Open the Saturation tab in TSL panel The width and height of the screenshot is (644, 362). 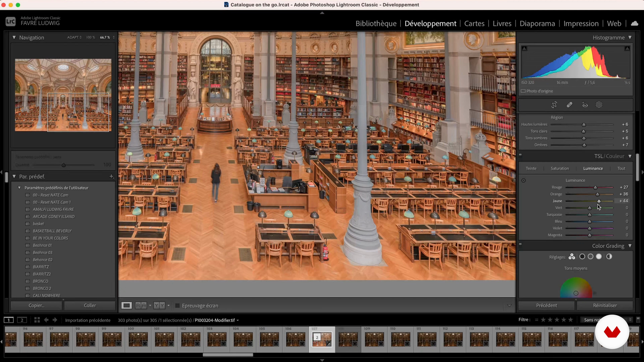(560, 169)
